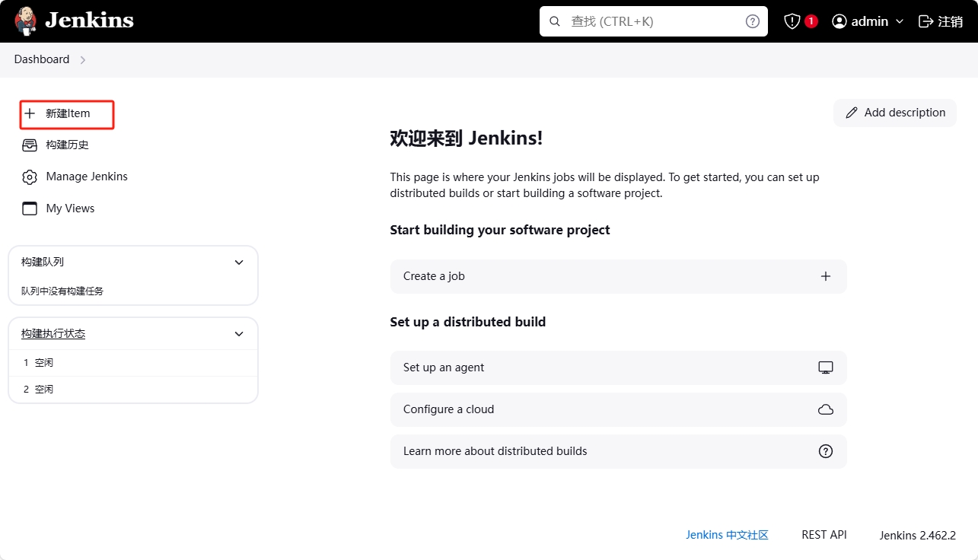This screenshot has height=560, width=978.
Task: Click the Jenkins butler logo
Action: (25, 21)
